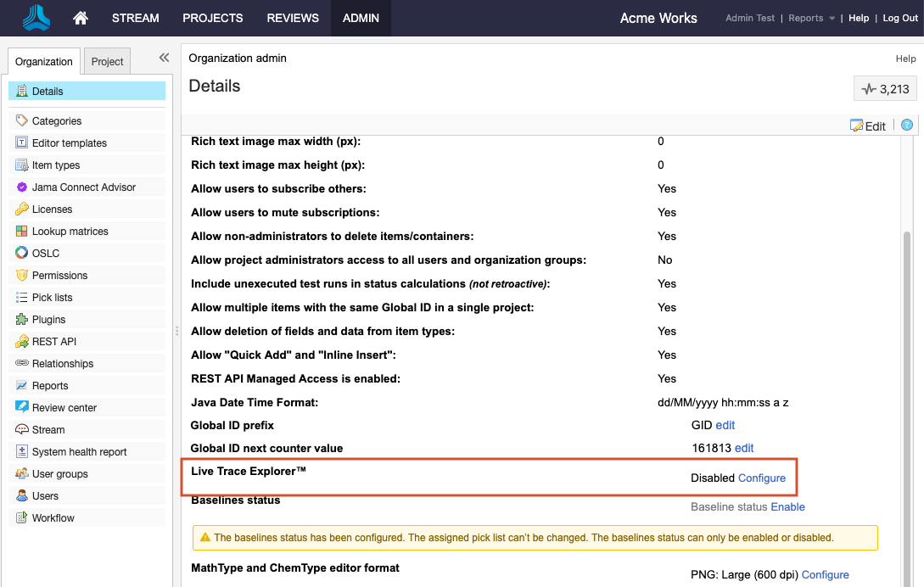924x587 pixels.
Task: Switch to the Project tab
Action: coord(106,60)
